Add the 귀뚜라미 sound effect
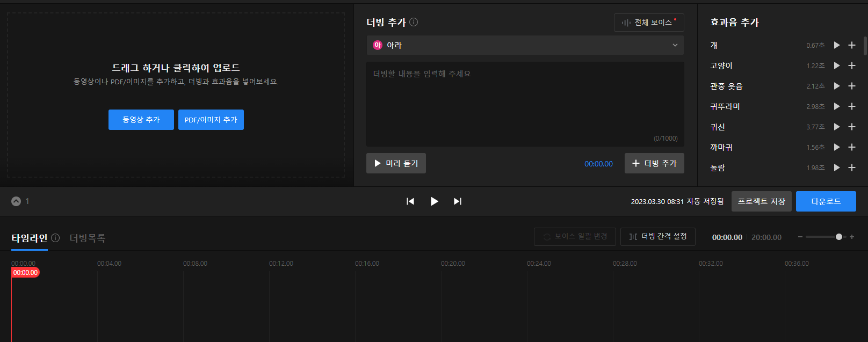The image size is (868, 342). [x=852, y=106]
